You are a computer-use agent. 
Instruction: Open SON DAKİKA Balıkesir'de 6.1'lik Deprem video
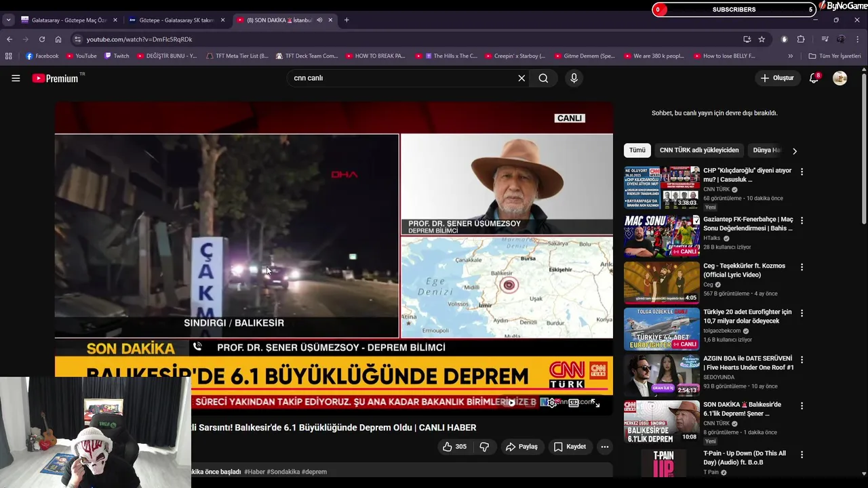point(743,409)
